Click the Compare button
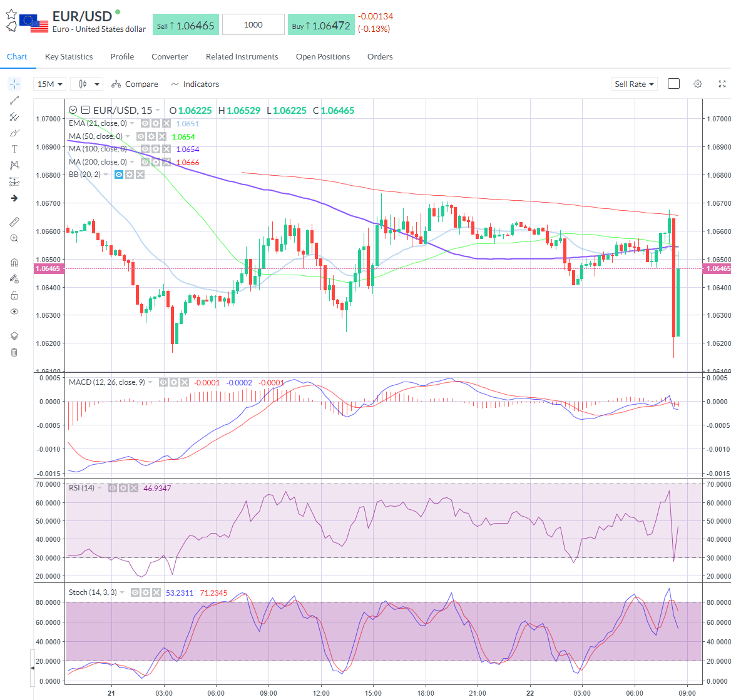The image size is (731, 700). click(135, 84)
